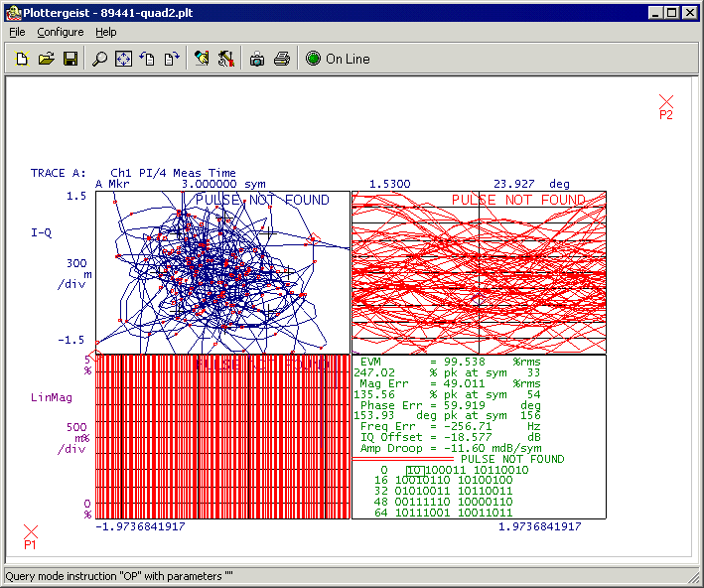
Task: Open a plot file with folder icon
Action: (46, 60)
